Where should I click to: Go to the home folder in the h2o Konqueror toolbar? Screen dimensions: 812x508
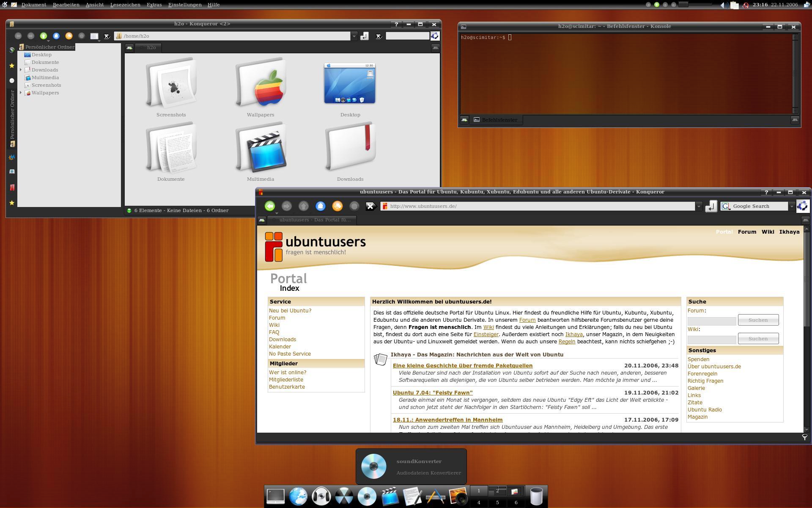56,36
